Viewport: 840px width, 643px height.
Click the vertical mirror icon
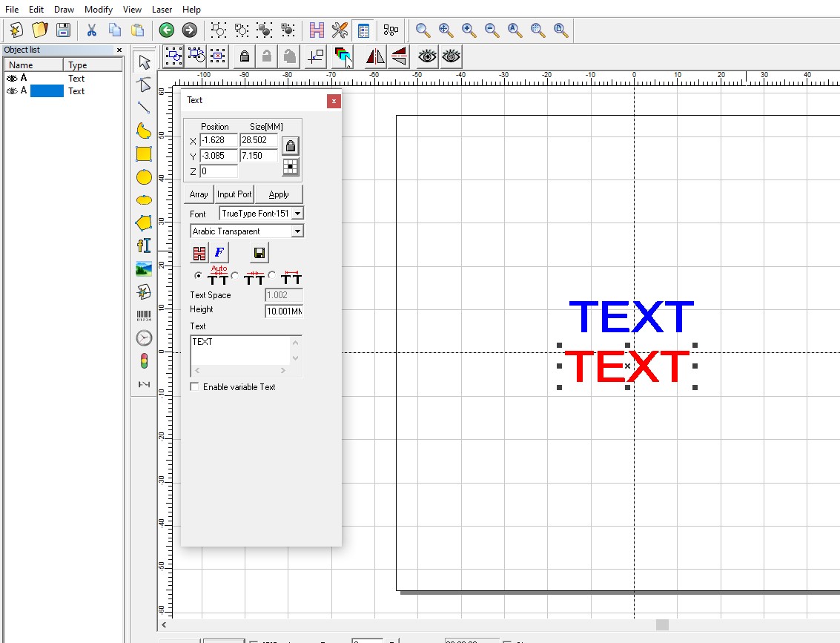(x=399, y=56)
